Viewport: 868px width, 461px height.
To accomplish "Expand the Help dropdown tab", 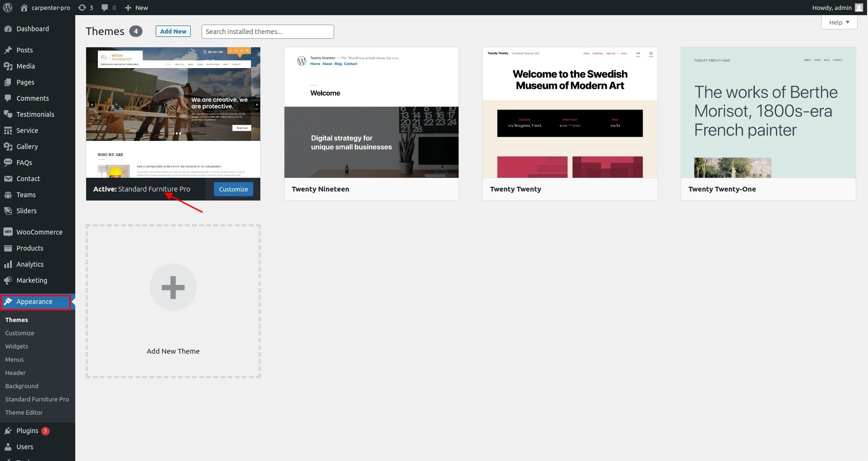I will [839, 22].
